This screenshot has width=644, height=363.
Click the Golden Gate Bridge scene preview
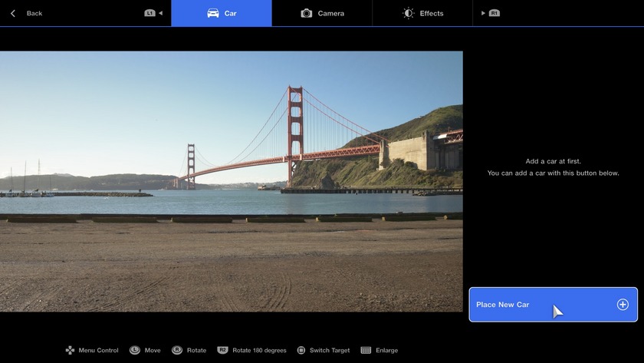pyautogui.click(x=231, y=181)
